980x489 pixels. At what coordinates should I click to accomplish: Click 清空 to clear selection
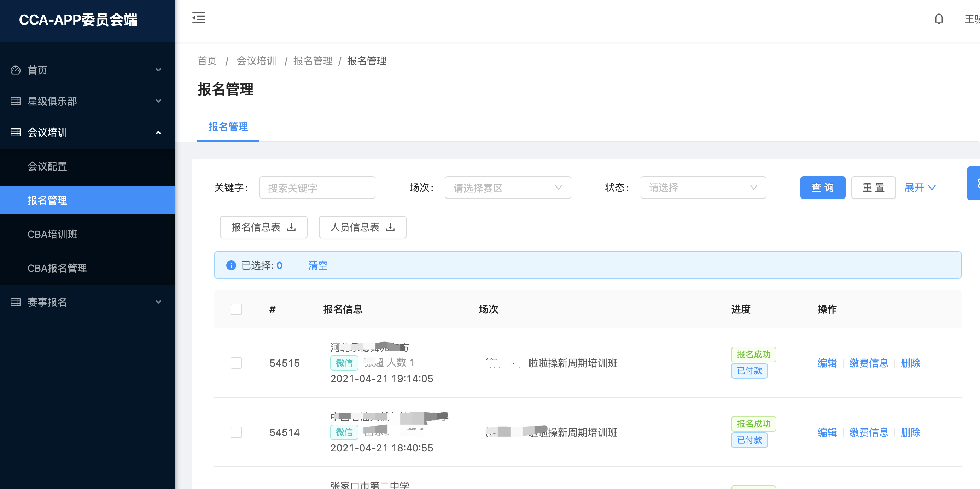coord(318,265)
